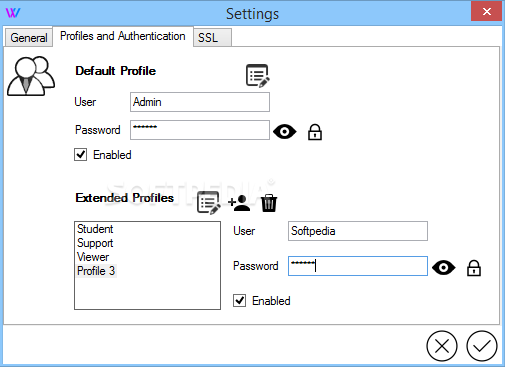Uncheck Enabled for the Default Profile
The image size is (505, 367).
tap(80, 155)
